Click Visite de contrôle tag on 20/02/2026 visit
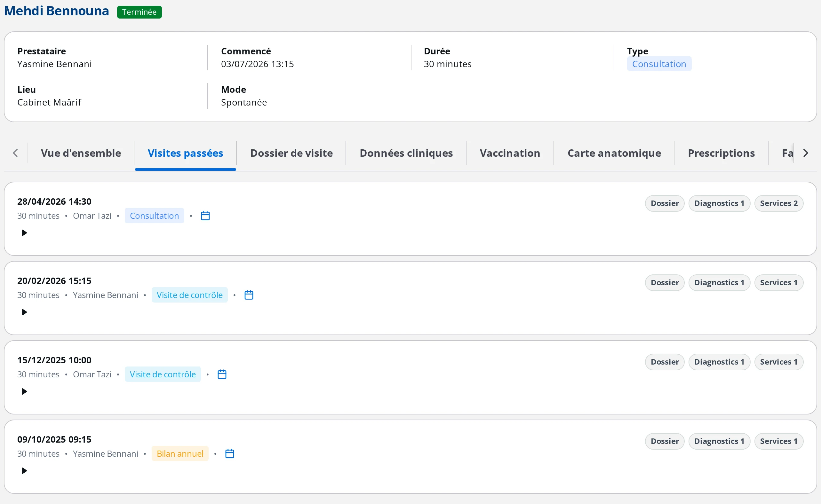The image size is (821, 504). tap(189, 295)
